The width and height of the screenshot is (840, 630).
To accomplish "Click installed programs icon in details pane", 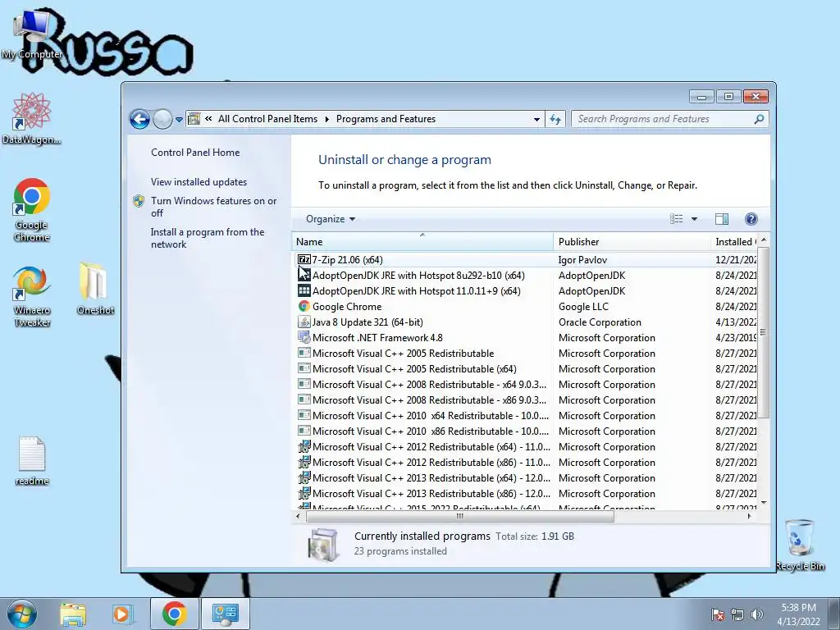I will tap(323, 545).
